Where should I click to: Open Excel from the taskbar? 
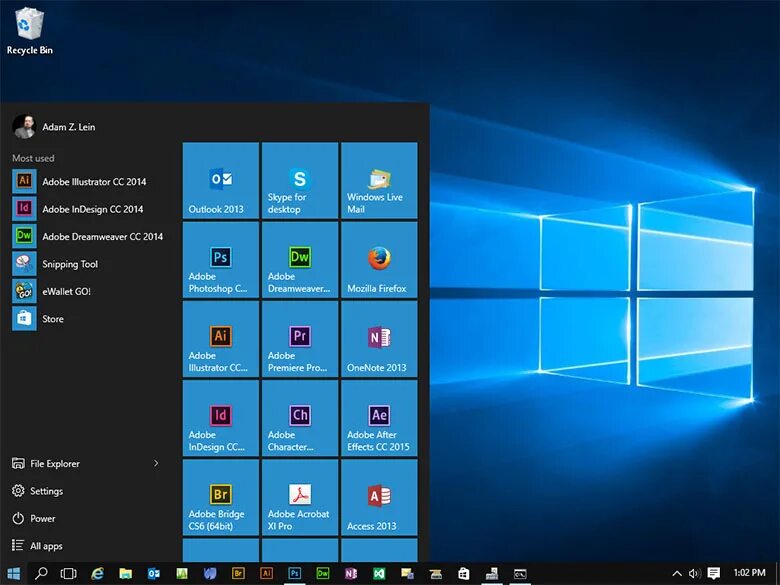(x=379, y=574)
